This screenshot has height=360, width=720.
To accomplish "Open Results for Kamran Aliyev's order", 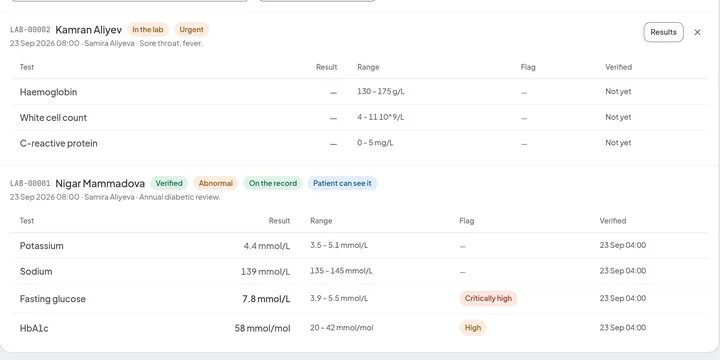I will tap(664, 32).
